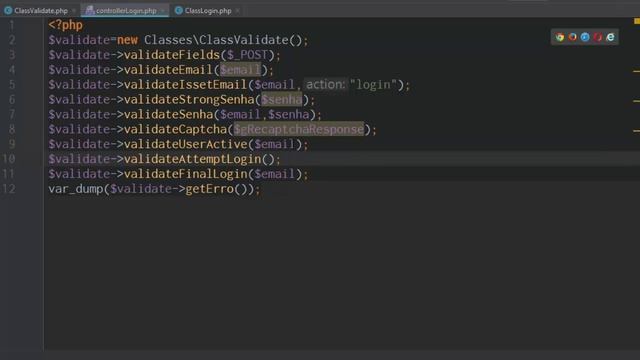Click the <?php opening tag
This screenshot has height=360, width=640.
coord(65,25)
